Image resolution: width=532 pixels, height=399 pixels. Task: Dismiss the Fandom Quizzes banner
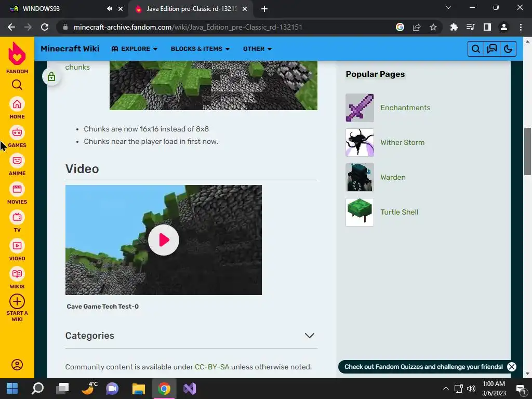tap(512, 367)
